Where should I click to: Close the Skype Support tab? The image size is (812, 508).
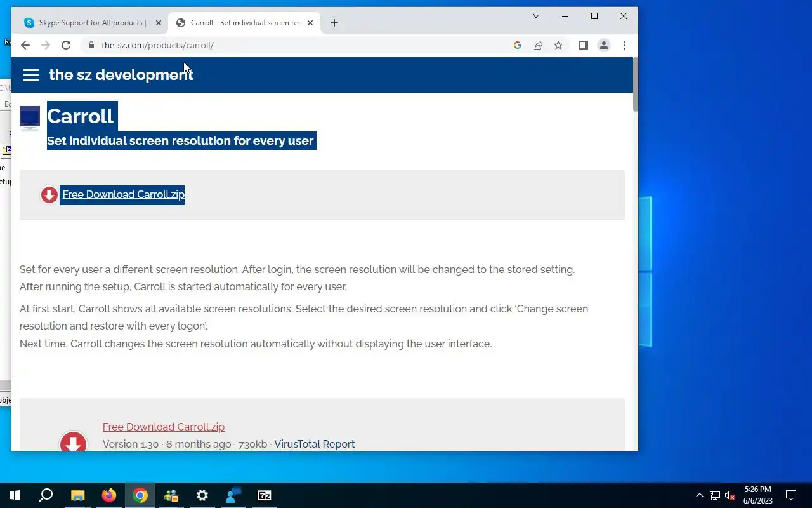pyautogui.click(x=159, y=23)
